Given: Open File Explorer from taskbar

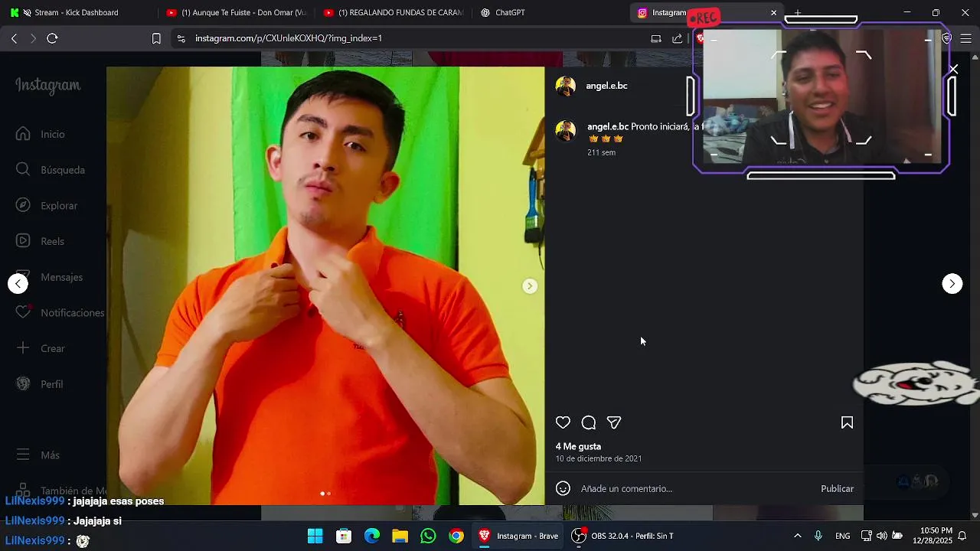Looking at the screenshot, I should (x=400, y=536).
